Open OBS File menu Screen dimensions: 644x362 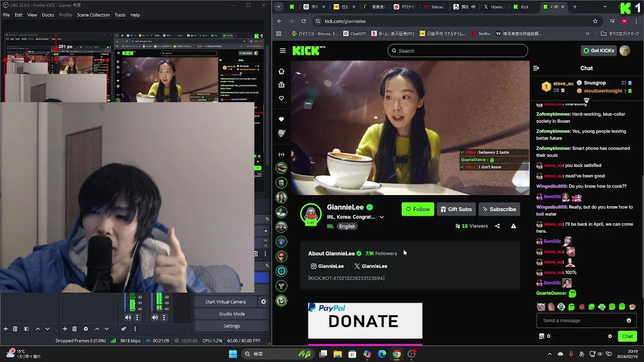(x=6, y=15)
